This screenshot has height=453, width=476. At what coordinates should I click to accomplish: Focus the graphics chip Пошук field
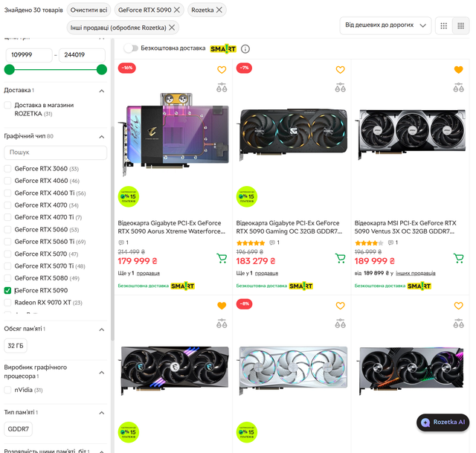(x=56, y=152)
